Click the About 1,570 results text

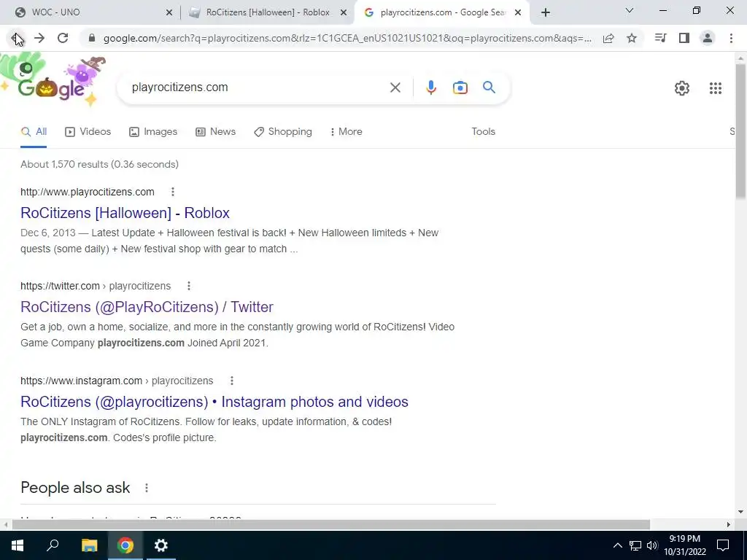coord(99,164)
